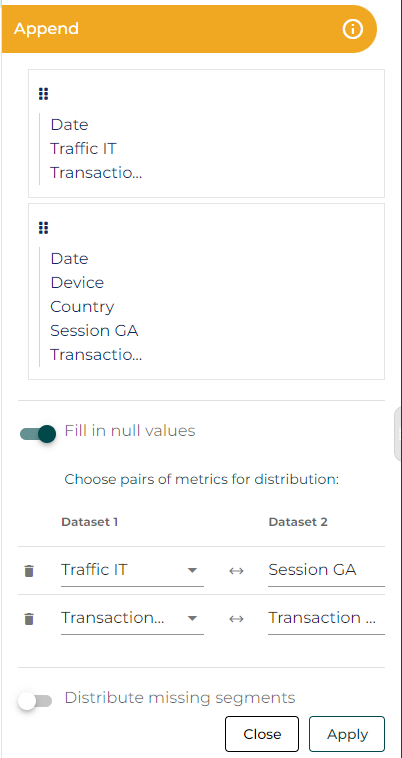The image size is (402, 758).
Task: Open the Traffic IT dropdown
Action: [132, 570]
